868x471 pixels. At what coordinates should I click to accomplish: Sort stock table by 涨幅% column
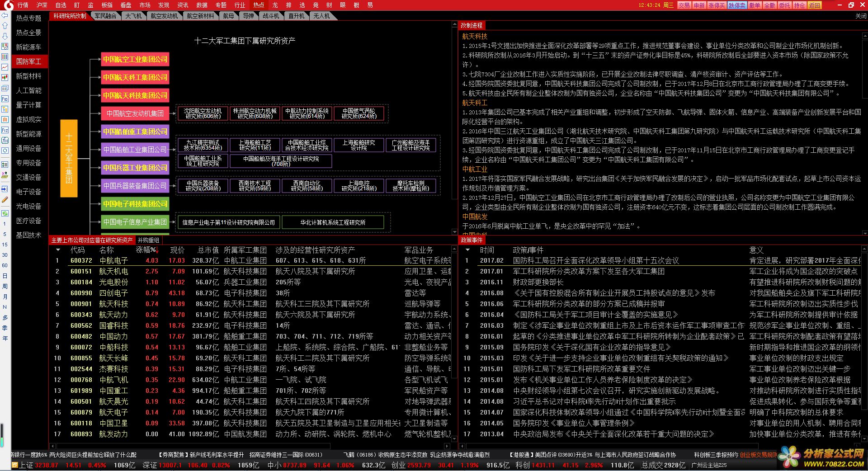(147, 250)
